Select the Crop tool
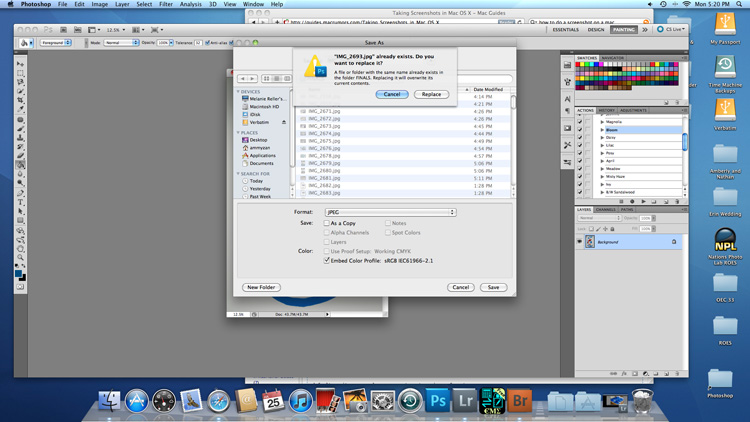Image resolution: width=750 pixels, height=422 pixels. point(20,100)
